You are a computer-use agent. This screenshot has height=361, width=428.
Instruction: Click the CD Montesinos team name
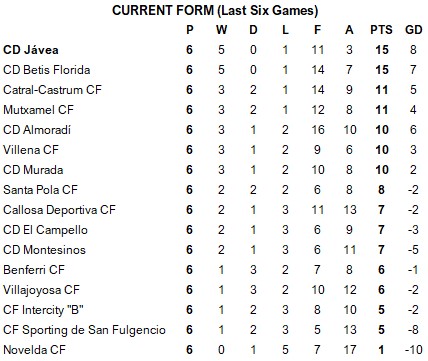[44, 250]
